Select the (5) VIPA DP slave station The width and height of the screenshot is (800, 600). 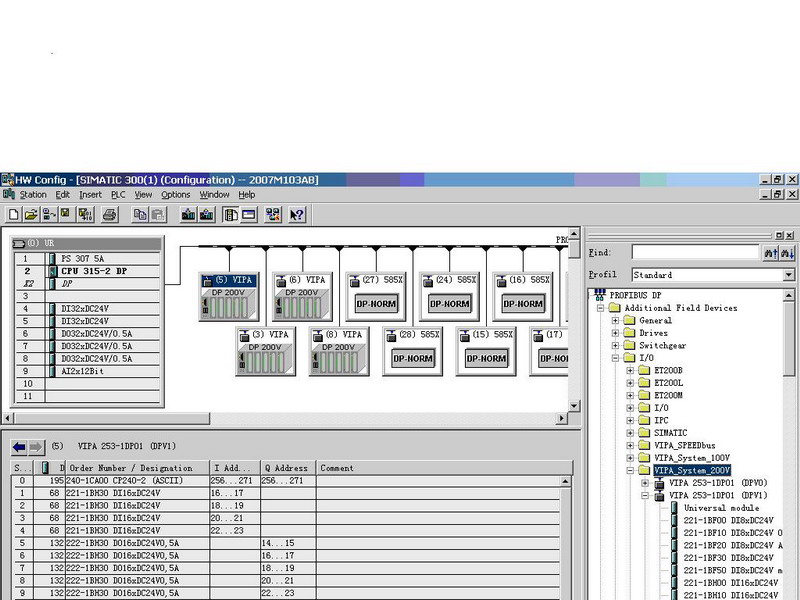pyautogui.click(x=229, y=296)
